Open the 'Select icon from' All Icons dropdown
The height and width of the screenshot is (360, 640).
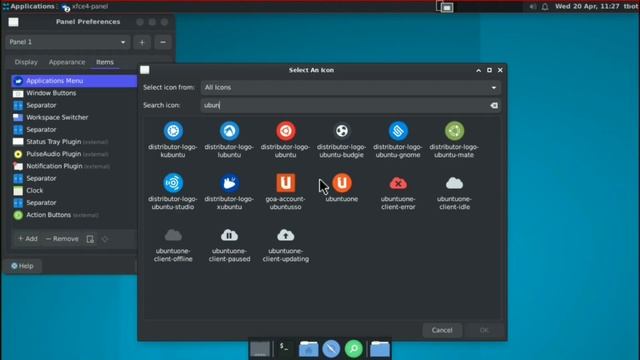[x=351, y=87]
